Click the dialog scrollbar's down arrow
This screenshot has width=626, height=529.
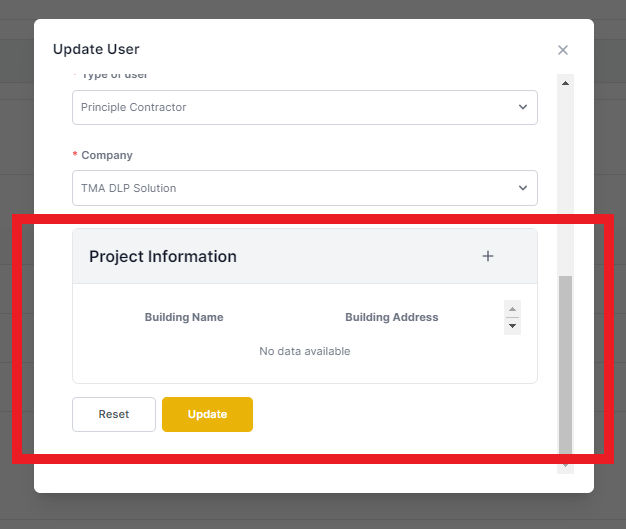[565, 466]
